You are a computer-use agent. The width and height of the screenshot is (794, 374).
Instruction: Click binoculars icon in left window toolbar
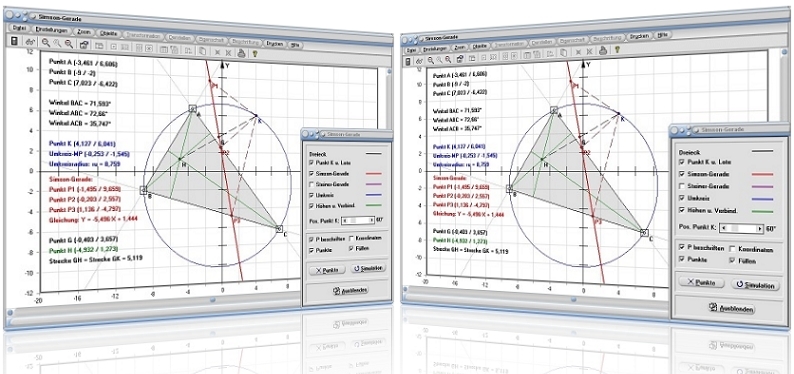pos(30,42)
